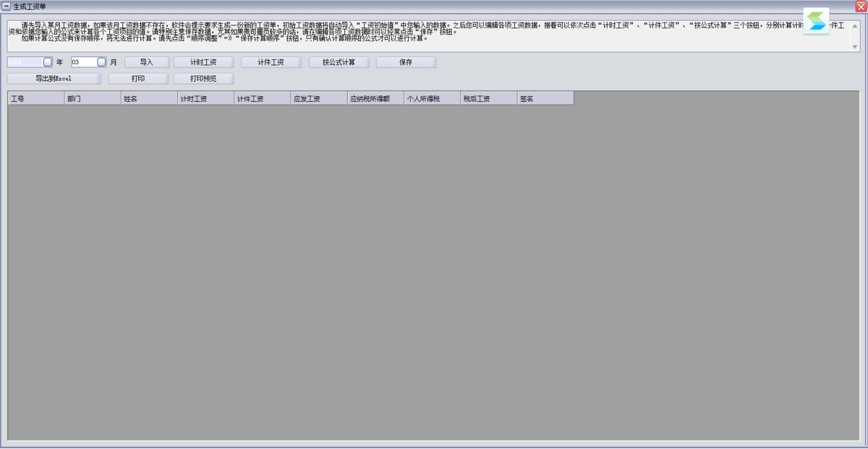
Task: Click the 导入 import button
Action: click(147, 62)
